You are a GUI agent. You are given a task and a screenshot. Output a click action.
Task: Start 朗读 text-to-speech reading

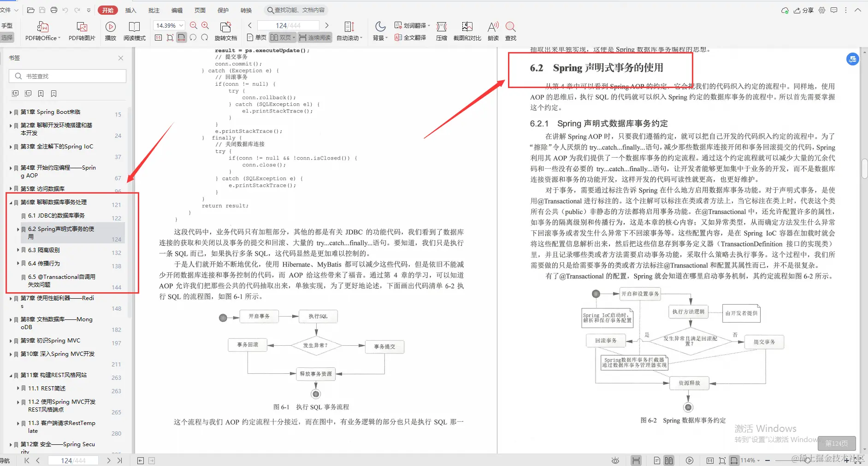click(x=493, y=31)
